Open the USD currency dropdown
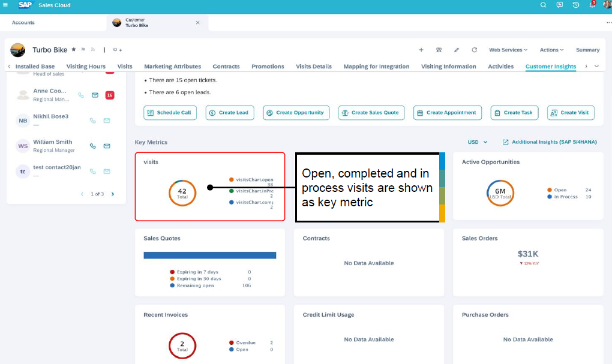 coord(478,142)
